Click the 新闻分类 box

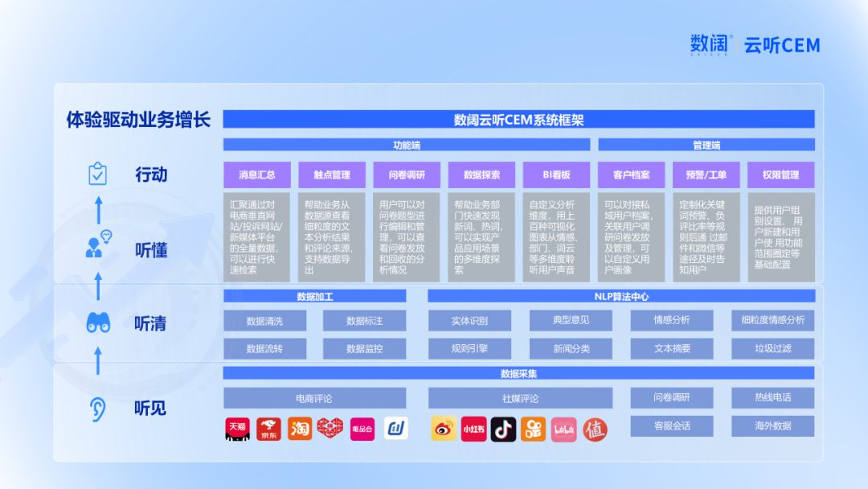[x=571, y=348]
